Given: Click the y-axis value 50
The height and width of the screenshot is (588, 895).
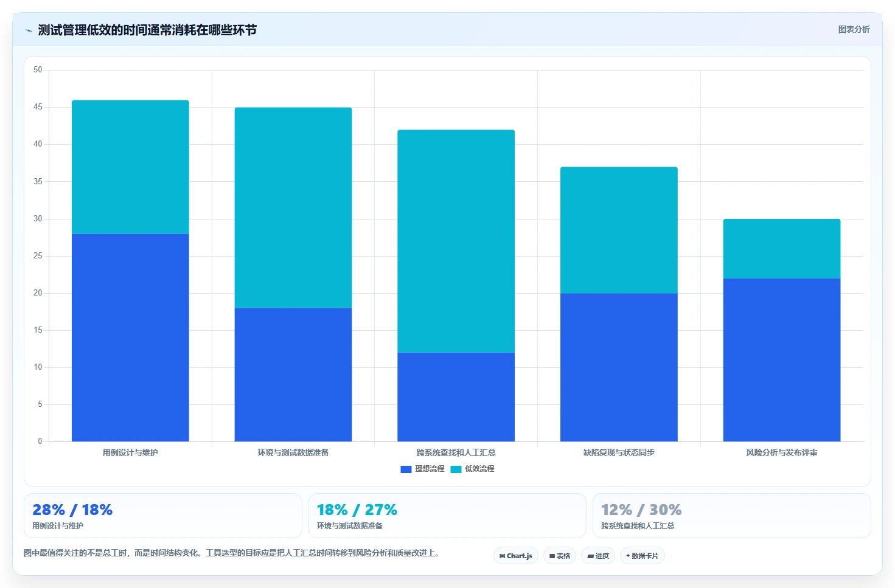Looking at the screenshot, I should (x=38, y=70).
